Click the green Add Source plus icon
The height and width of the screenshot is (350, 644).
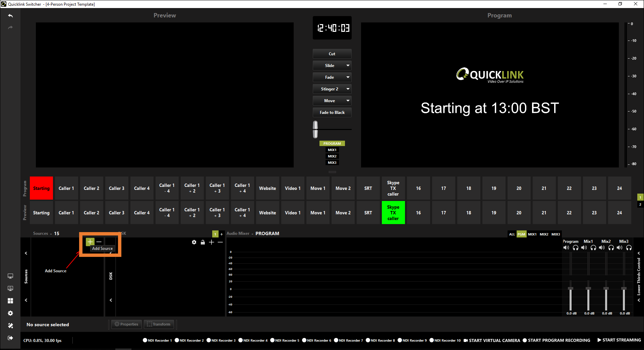tap(90, 241)
